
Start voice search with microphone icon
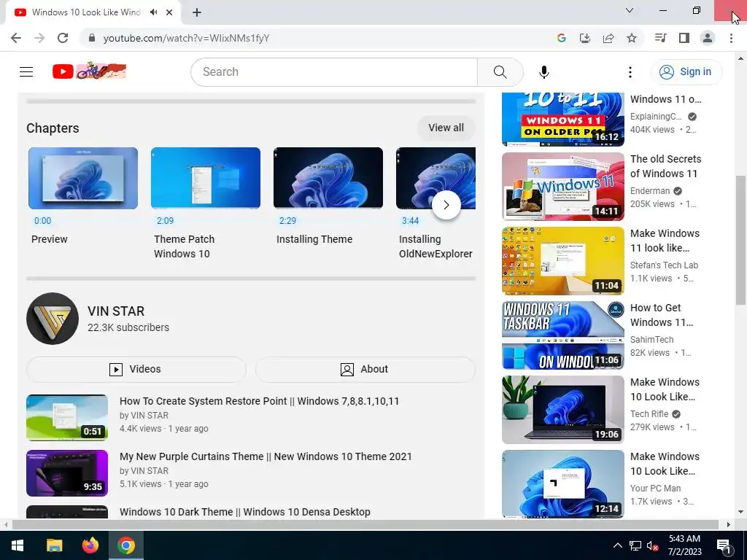tap(543, 72)
